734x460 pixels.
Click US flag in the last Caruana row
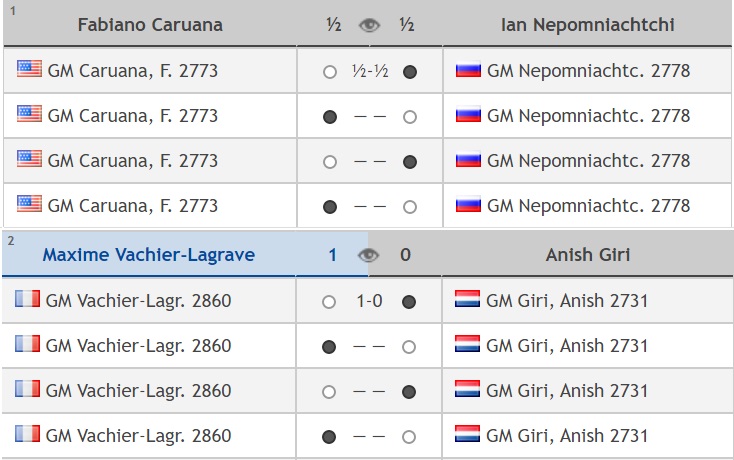point(29,205)
